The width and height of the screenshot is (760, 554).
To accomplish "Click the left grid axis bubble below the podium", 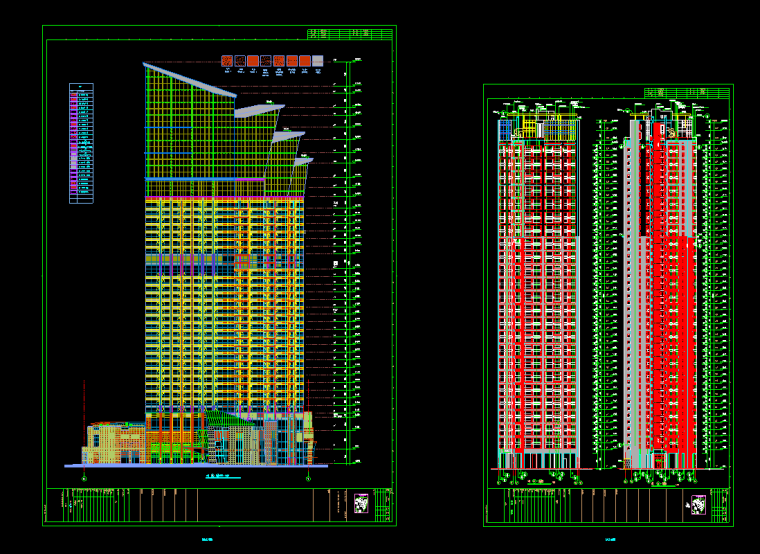I will (x=85, y=478).
